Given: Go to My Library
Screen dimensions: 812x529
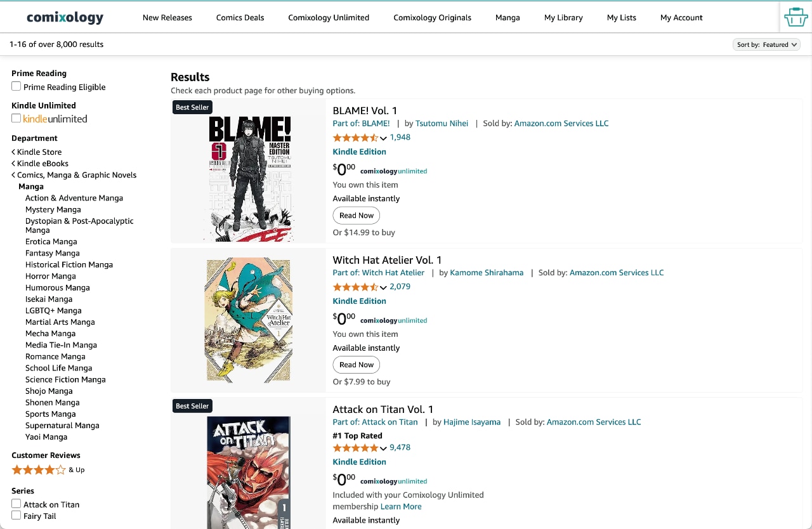Looking at the screenshot, I should 563,18.
